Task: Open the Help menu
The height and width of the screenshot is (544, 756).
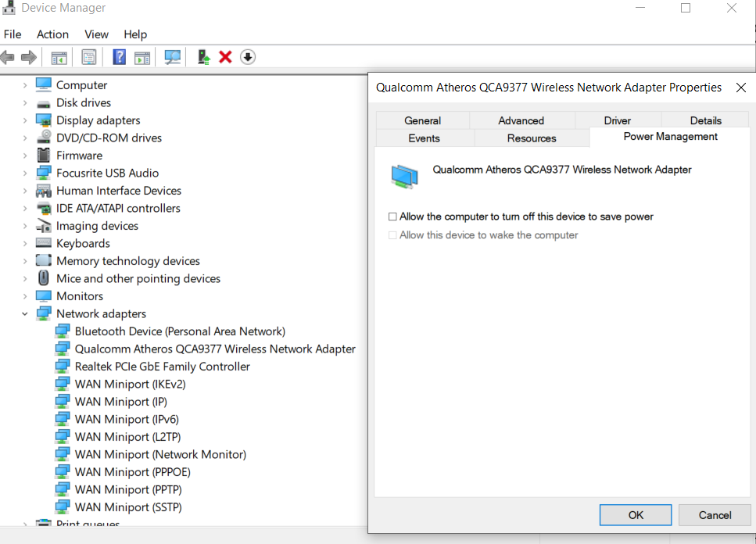Action: (x=135, y=34)
